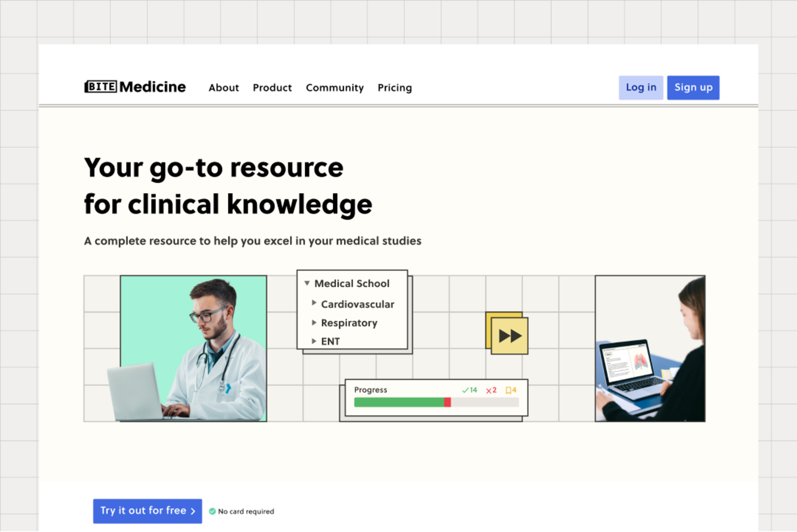Open the Community page
The image size is (797, 532).
(334, 88)
